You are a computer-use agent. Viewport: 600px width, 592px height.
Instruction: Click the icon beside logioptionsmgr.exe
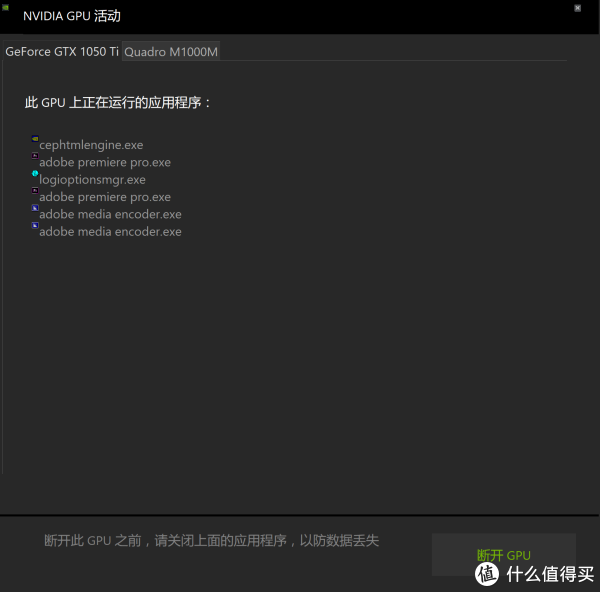pos(35,173)
